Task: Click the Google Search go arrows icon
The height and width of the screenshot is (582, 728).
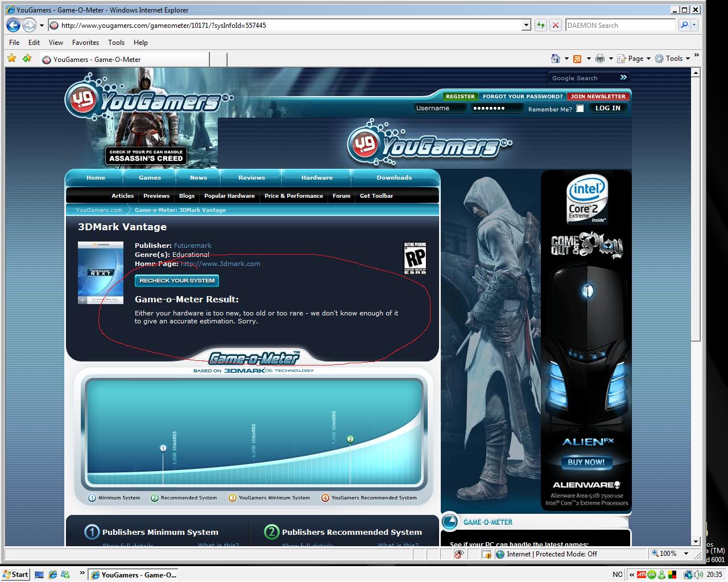Action: [623, 78]
